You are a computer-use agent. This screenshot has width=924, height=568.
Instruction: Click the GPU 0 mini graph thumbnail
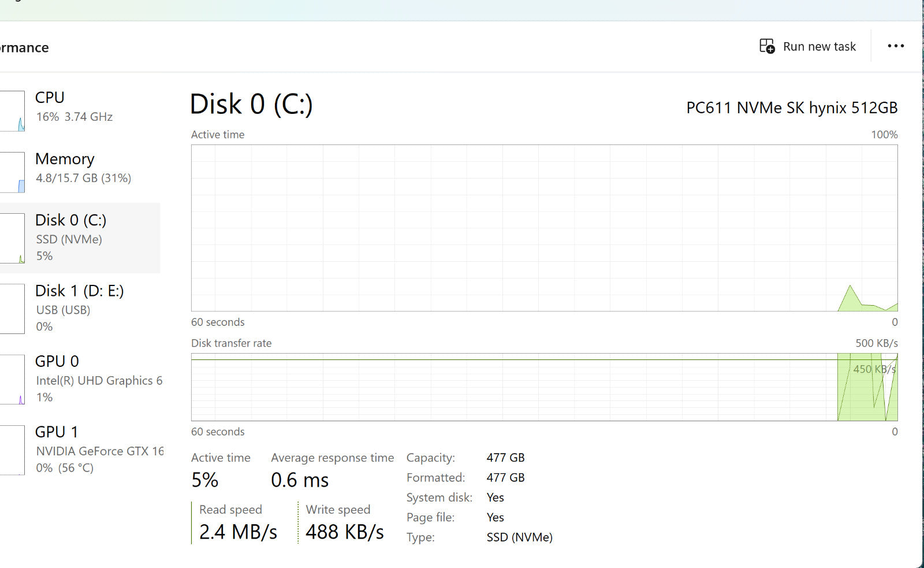click(x=13, y=379)
